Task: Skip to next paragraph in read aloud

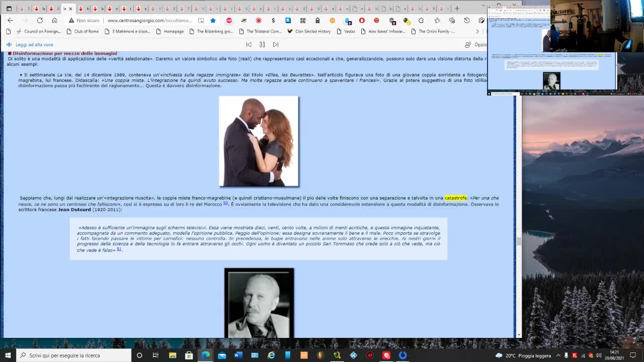Action: (x=276, y=45)
